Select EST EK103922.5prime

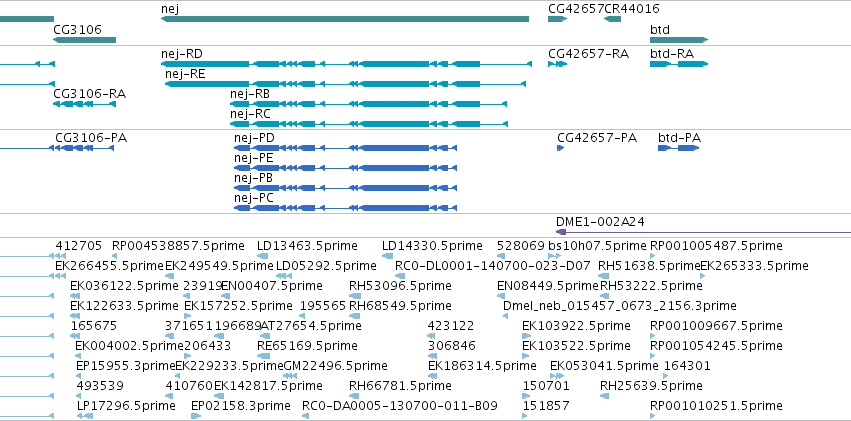click(x=576, y=326)
